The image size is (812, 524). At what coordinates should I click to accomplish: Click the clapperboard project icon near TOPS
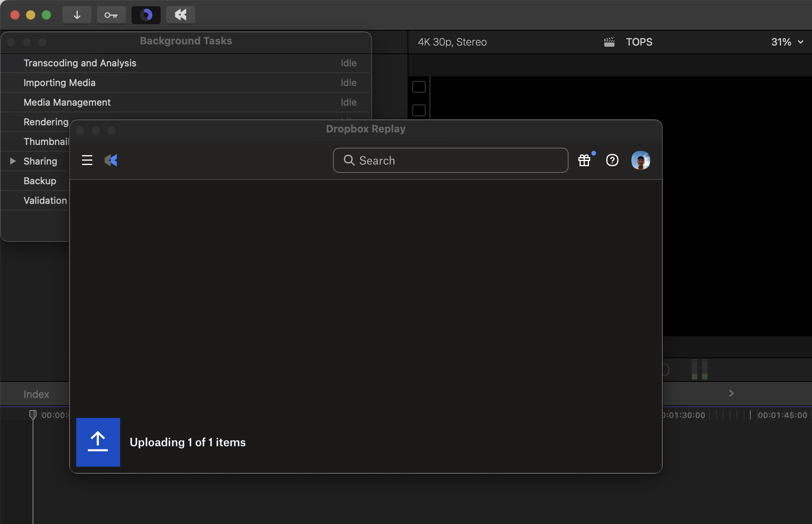609,42
